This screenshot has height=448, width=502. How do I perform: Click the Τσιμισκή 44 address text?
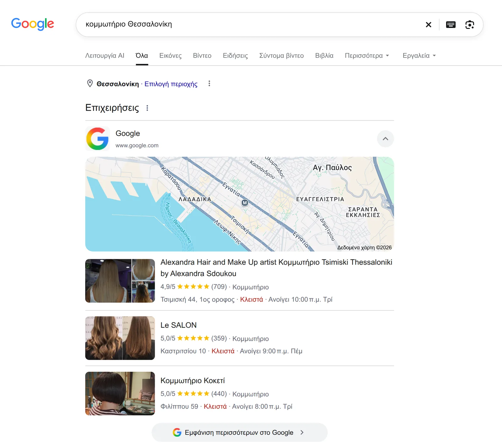197,300
